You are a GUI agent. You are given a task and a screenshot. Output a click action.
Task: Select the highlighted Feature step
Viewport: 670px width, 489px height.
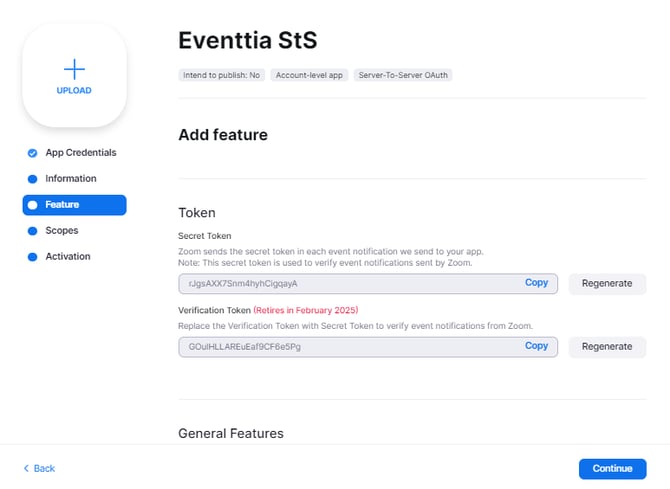point(74,205)
